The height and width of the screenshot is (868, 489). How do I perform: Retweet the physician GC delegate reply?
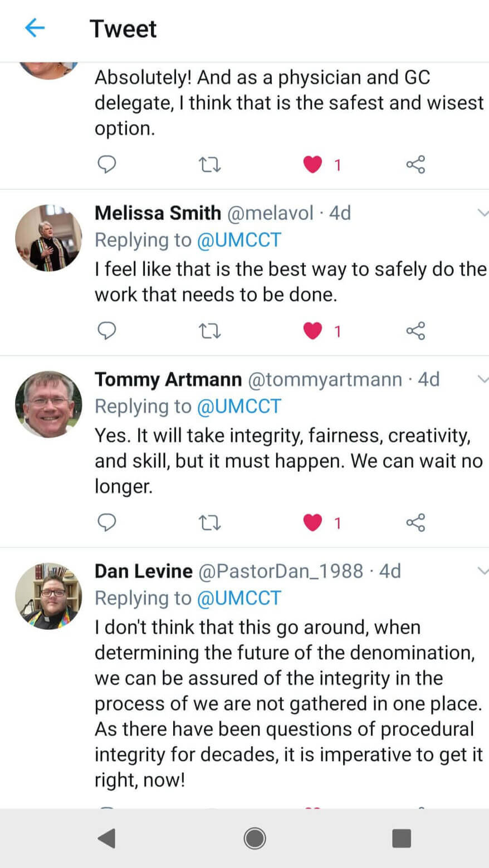pos(210,164)
